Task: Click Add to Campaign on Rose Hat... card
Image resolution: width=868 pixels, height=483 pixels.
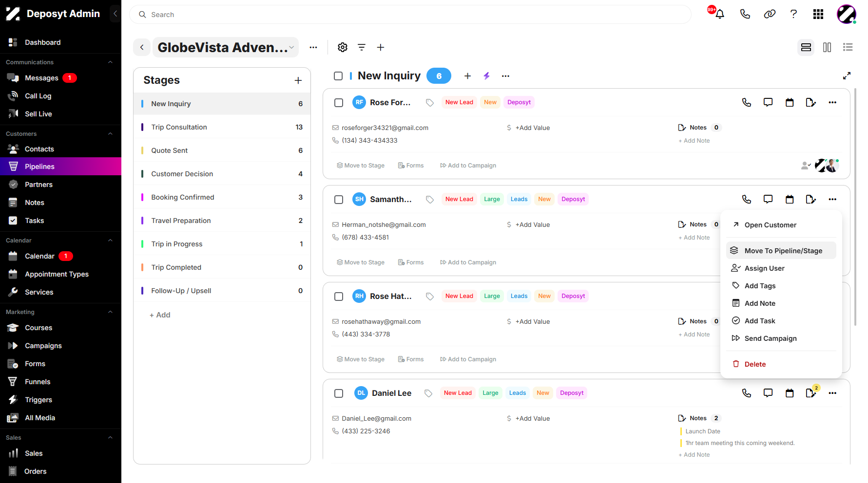Action: (468, 359)
